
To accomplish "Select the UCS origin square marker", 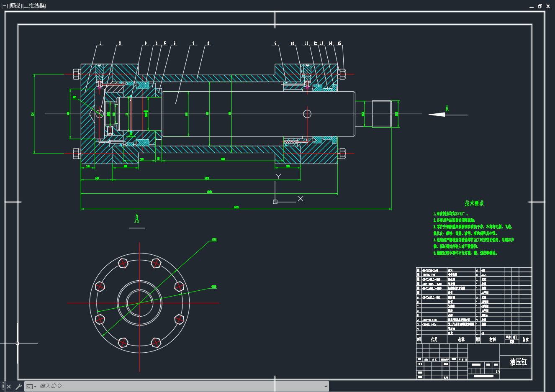I will 275,202.
